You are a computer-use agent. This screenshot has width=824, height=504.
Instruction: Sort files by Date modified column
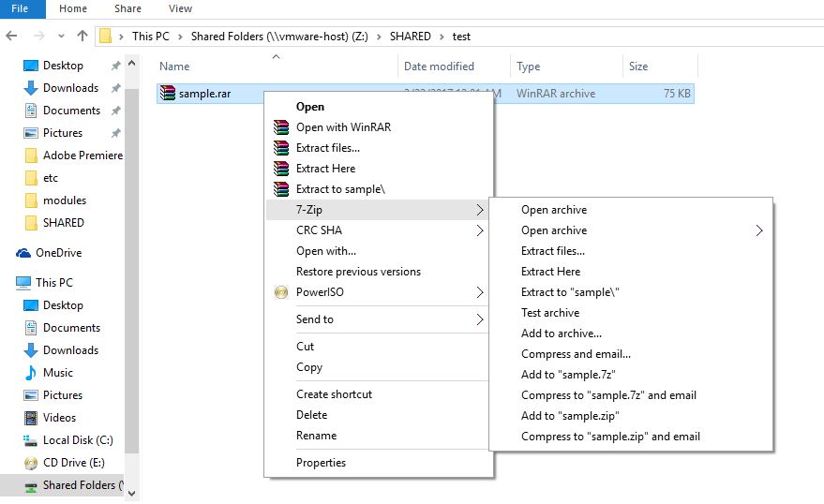(x=439, y=67)
